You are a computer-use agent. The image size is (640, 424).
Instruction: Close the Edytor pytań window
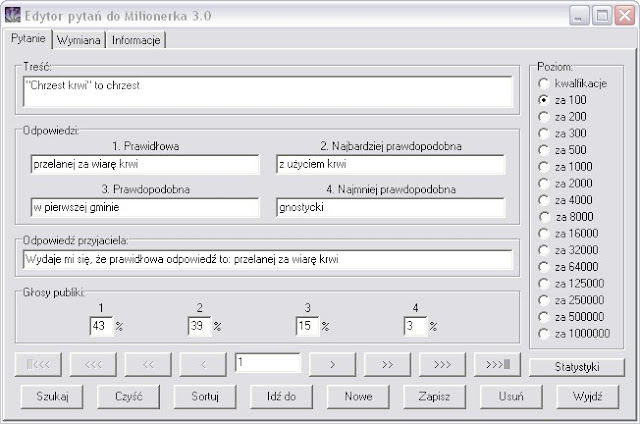pos(625,16)
